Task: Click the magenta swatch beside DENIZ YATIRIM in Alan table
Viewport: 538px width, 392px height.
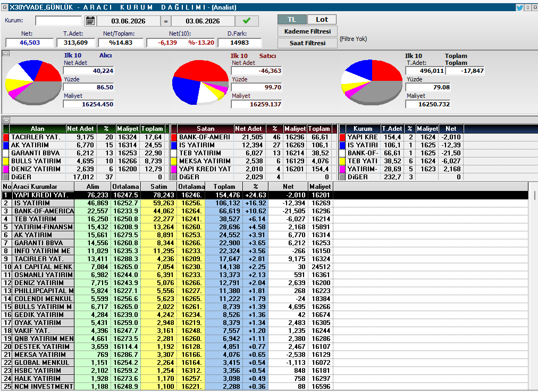Action: [x=6, y=169]
